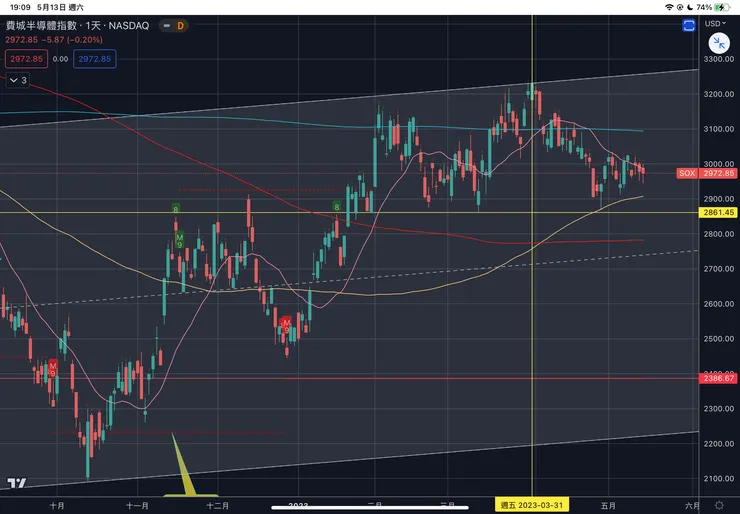
Task: Click the 2200.00 price scale label
Action: [719, 443]
